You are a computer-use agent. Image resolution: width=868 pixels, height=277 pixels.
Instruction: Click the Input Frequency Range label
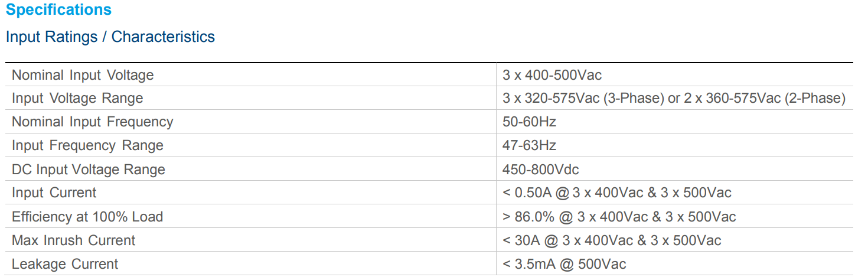(87, 145)
